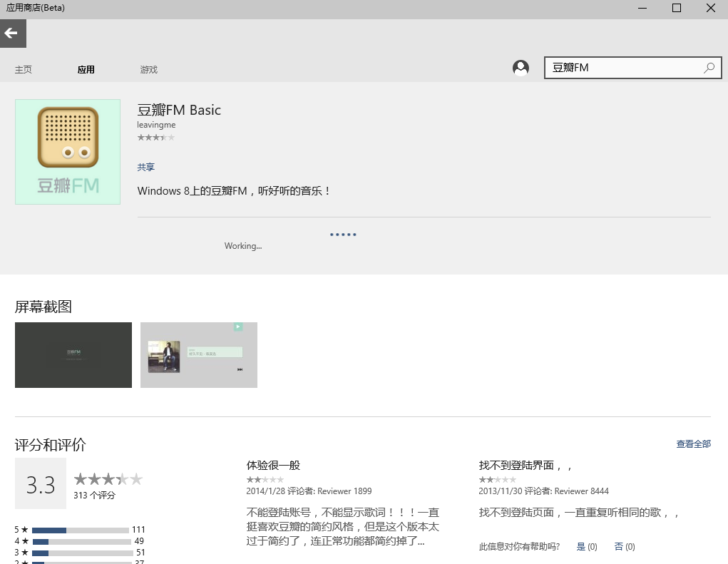Click the star rating under the app title
The image size is (728, 564).
click(155, 137)
